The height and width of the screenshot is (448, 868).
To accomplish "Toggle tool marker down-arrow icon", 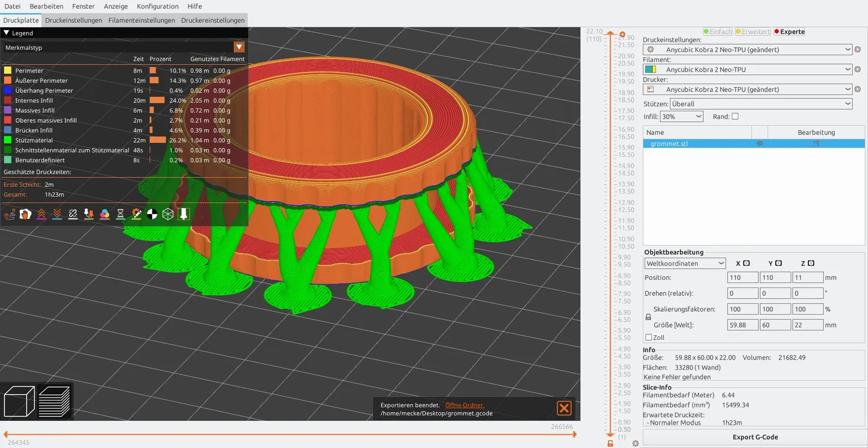I will [x=184, y=214].
